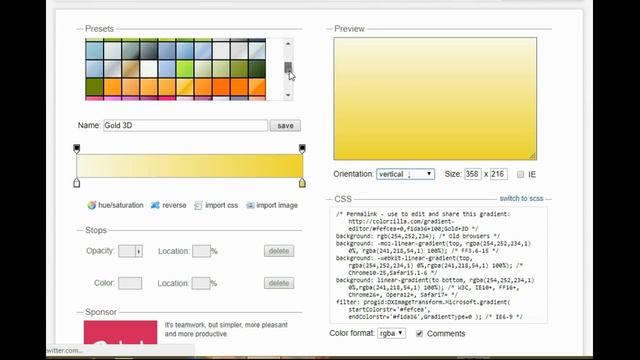This screenshot has width=640, height=360.
Task: Open the import css option
Action: pyautogui.click(x=216, y=205)
